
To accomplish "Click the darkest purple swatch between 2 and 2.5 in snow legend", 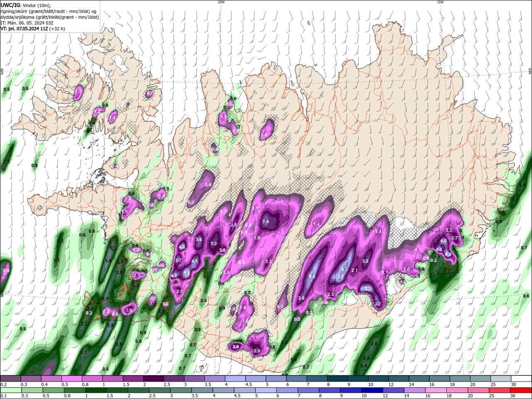I will click(153, 379).
